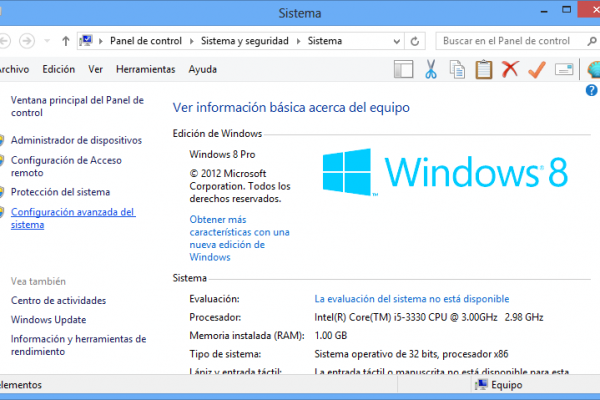
Task: Click shield icon beside Protección del sistema
Action: pyautogui.click(x=2, y=192)
